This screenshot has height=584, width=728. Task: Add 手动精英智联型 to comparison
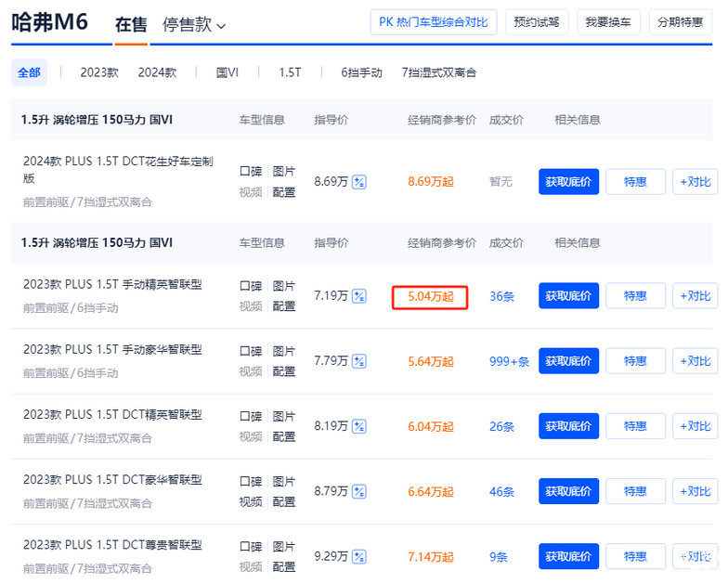(x=695, y=296)
